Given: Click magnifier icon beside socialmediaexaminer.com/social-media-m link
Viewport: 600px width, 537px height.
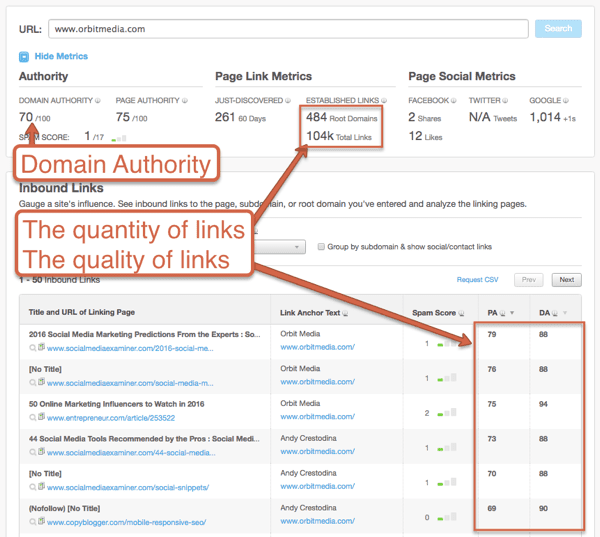Looking at the screenshot, I should pyautogui.click(x=33, y=383).
